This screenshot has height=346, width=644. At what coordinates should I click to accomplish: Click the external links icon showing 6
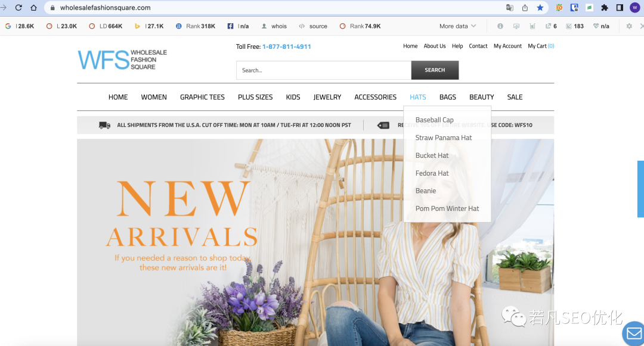pos(551,26)
